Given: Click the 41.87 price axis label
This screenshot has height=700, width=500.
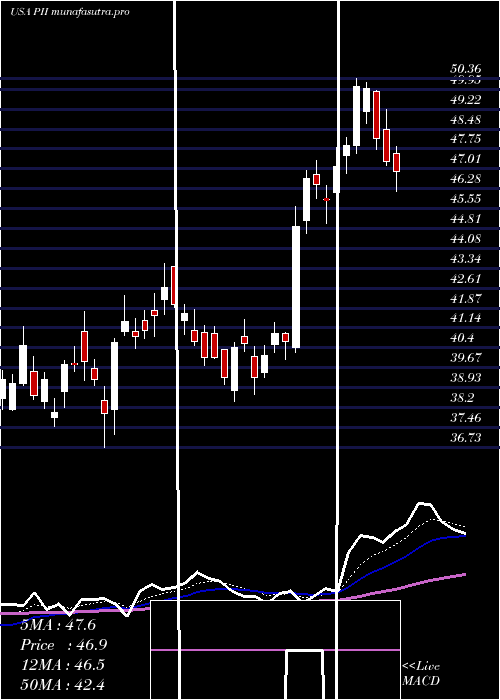Looking at the screenshot, I should (466, 299).
